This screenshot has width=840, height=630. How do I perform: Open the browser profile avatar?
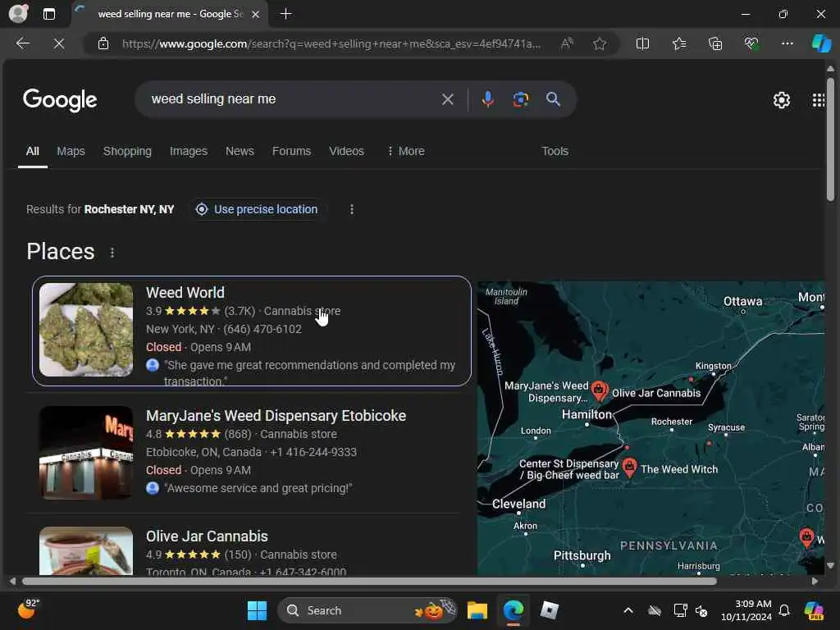pos(18,13)
